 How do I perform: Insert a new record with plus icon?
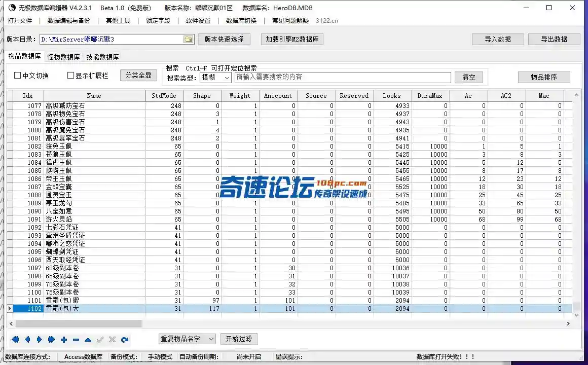(x=64, y=340)
